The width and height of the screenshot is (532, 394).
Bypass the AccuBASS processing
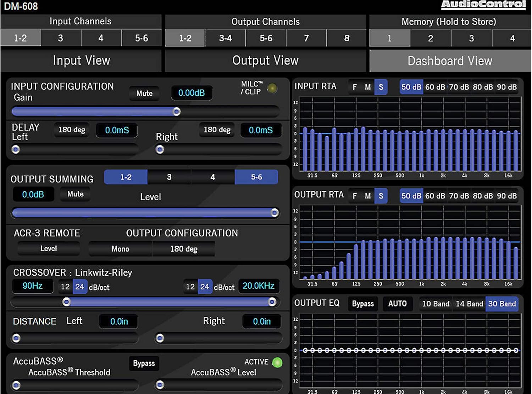point(144,363)
